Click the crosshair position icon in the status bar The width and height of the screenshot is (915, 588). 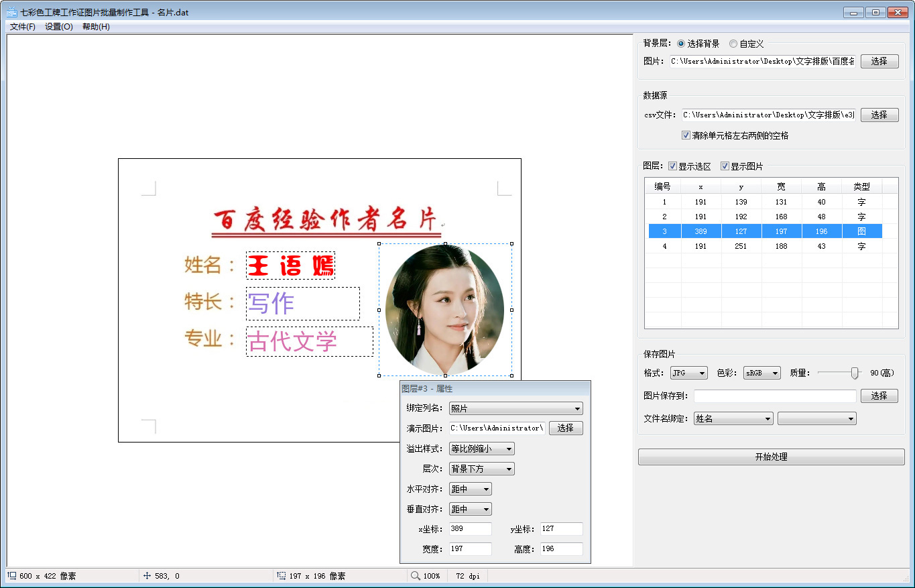146,575
